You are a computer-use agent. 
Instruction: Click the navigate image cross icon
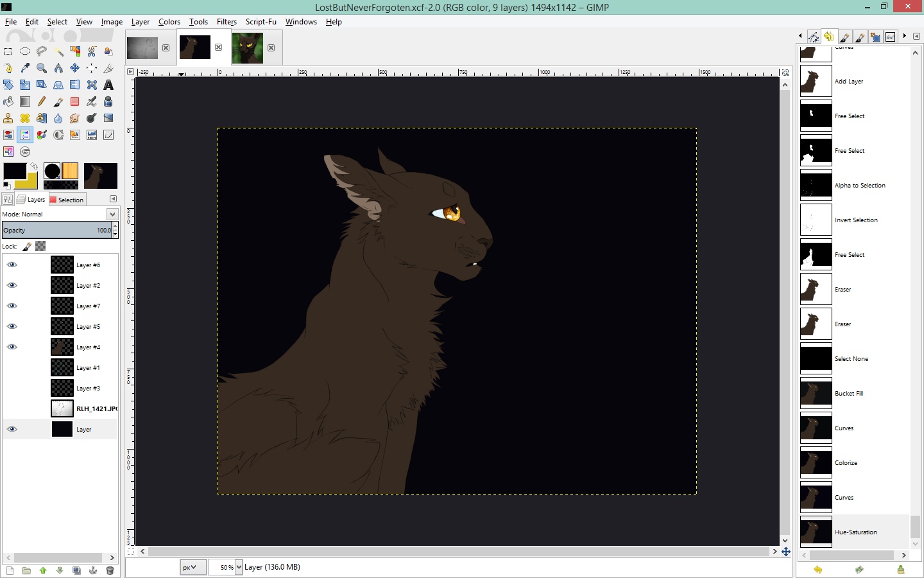pyautogui.click(x=785, y=552)
